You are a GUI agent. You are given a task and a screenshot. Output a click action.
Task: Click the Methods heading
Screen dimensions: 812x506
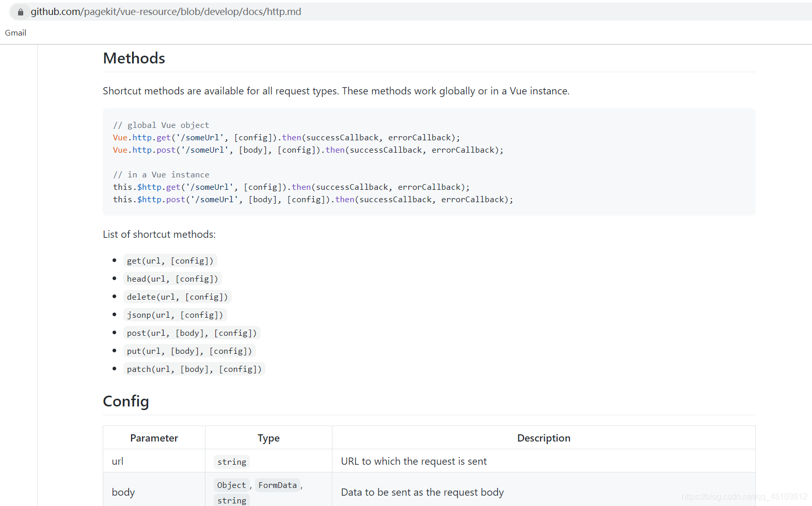click(x=134, y=58)
